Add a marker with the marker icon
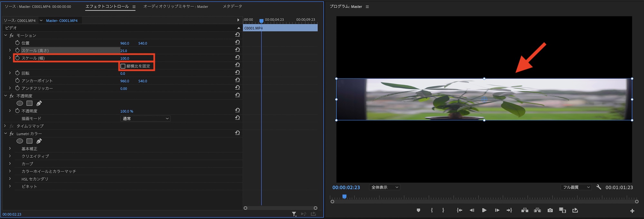This screenshot has height=219, width=644. pos(418,210)
